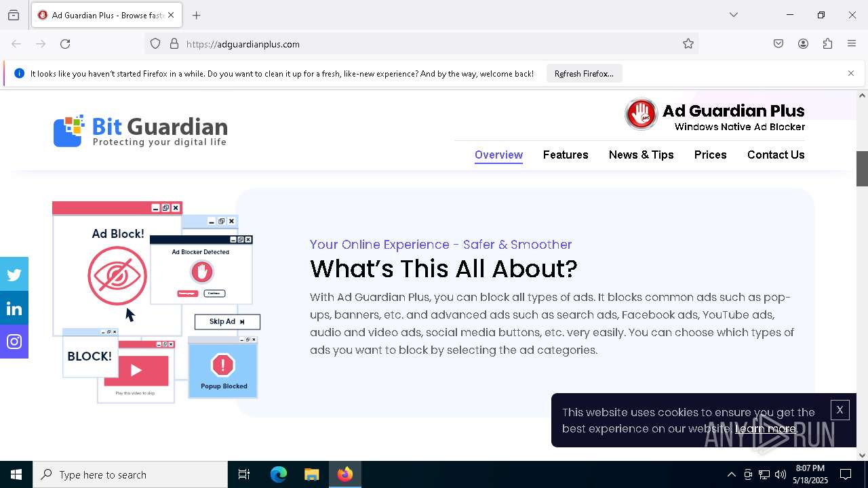The image size is (868, 488).
Task: Open the Windows notification center
Action: click(846, 474)
